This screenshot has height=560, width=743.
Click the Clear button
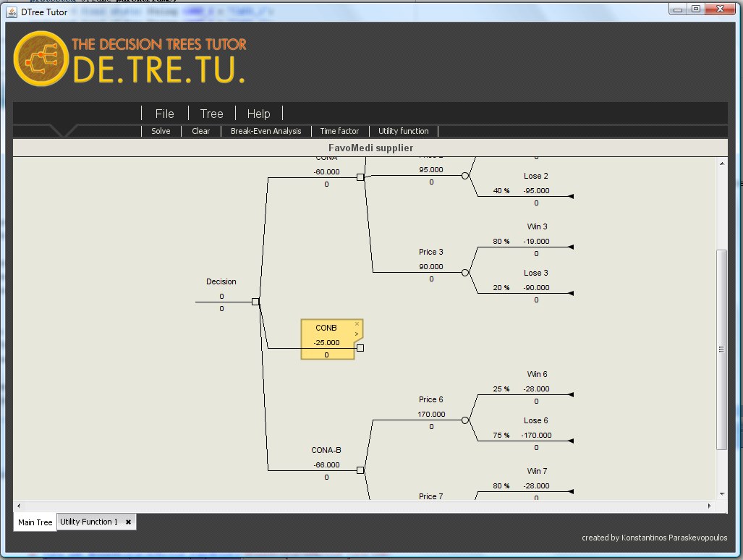pos(200,131)
